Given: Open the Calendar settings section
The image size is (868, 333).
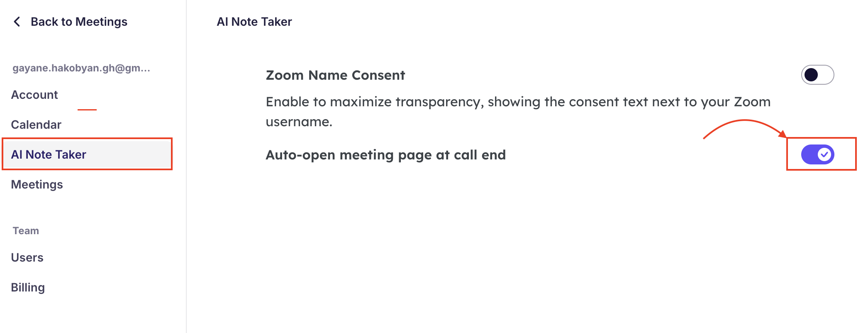Looking at the screenshot, I should click(36, 125).
